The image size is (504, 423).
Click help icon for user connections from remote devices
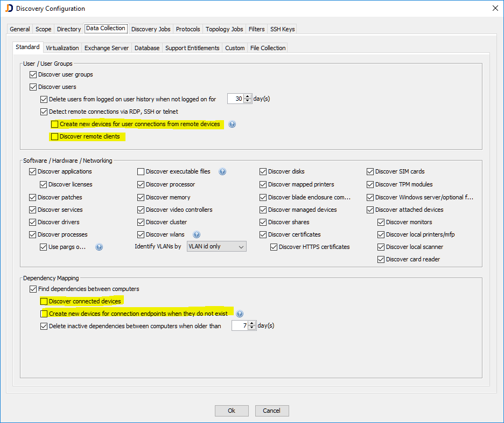click(232, 124)
